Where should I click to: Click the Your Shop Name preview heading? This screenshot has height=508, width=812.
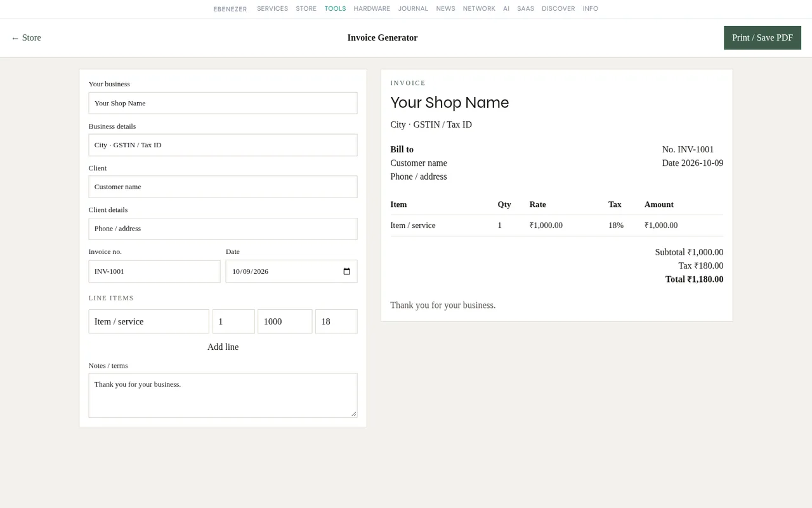pos(450,103)
